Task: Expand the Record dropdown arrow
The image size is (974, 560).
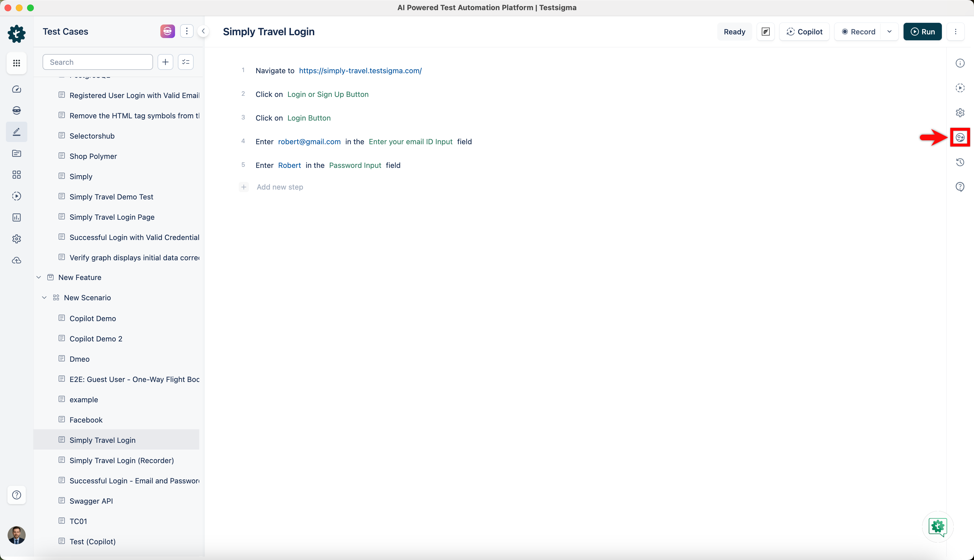Action: click(x=889, y=32)
